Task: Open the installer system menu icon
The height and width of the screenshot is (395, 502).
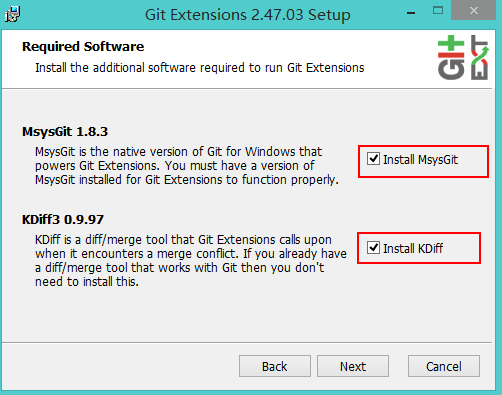Action: point(13,14)
